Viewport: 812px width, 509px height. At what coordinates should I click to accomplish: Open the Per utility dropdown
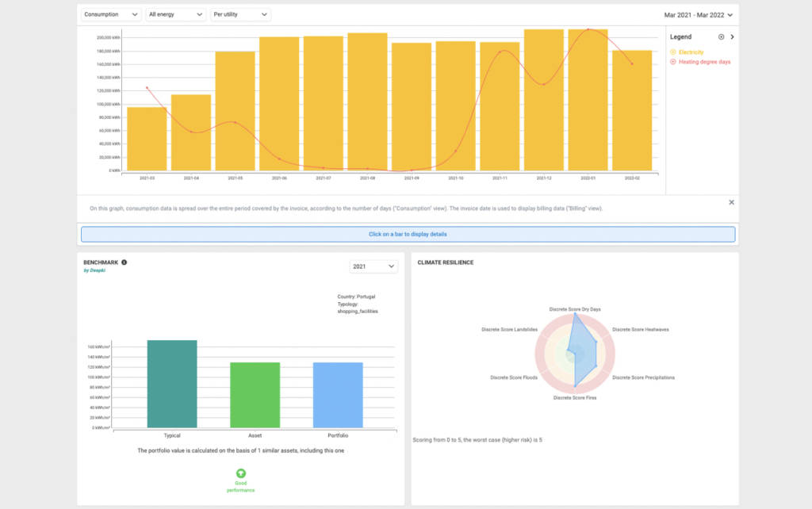[241, 14]
